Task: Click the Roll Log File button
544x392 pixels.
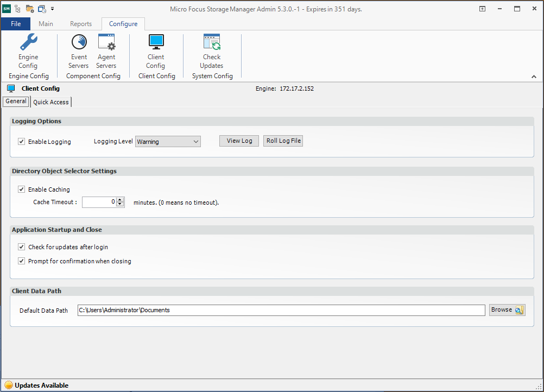Action: (283, 141)
